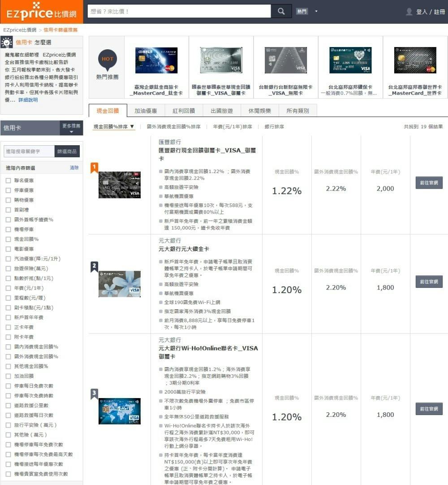Click 前往官網 for 元大鑽金卡

[x=429, y=282]
